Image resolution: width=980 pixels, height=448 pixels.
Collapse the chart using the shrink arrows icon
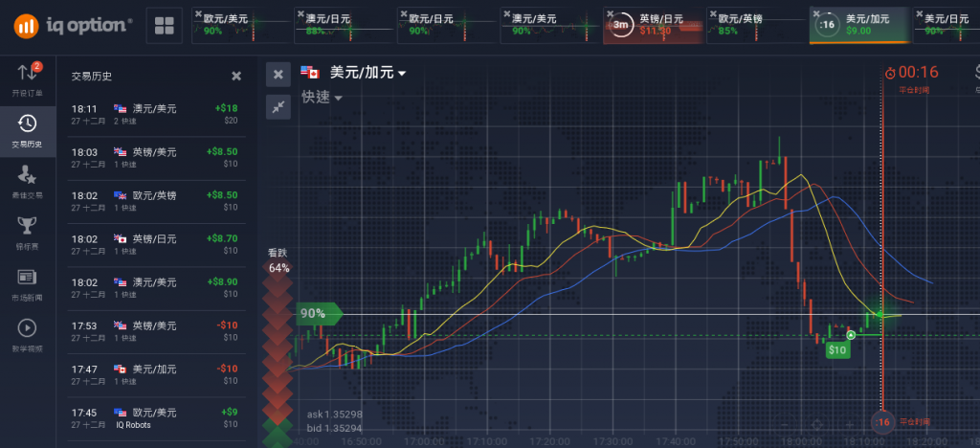(x=278, y=107)
